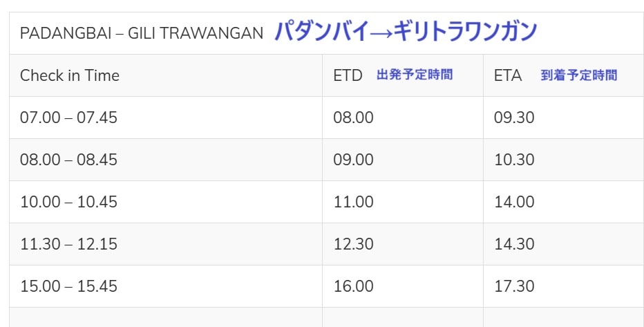
Task: Click the 12.30 departure time cell
Action: point(353,244)
